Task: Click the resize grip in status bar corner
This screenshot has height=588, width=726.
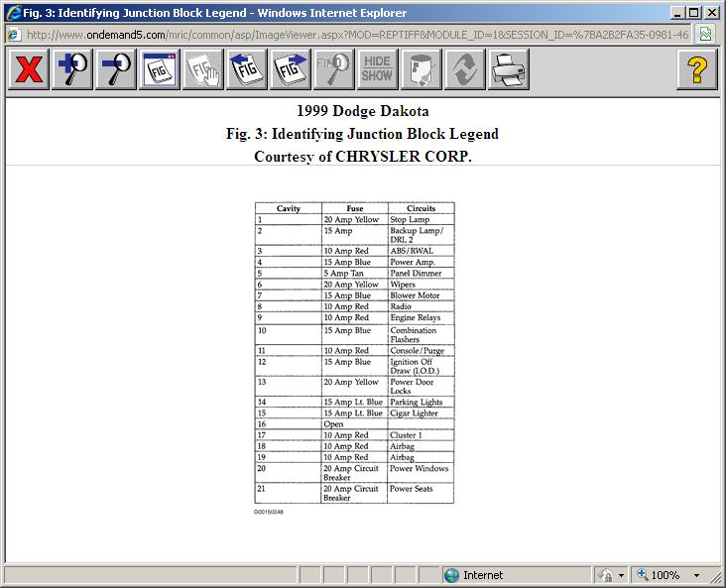Action: tap(716, 575)
